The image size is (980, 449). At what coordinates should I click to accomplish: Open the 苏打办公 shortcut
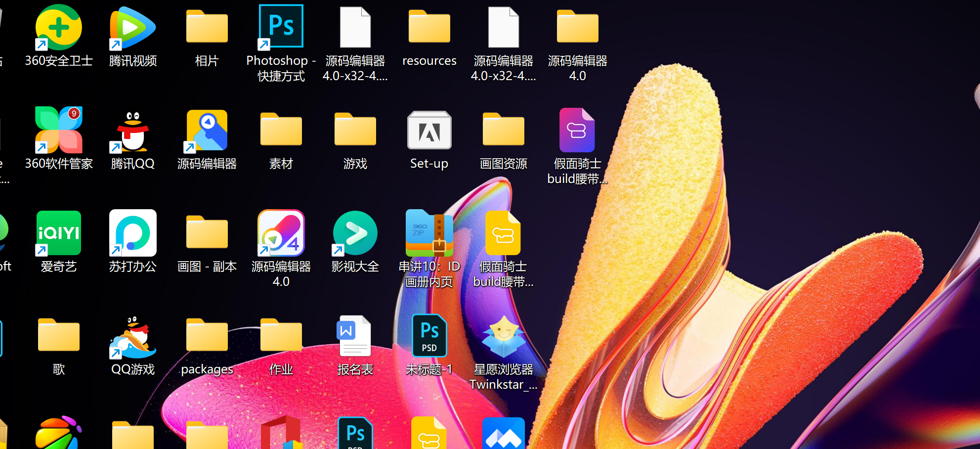point(133,233)
